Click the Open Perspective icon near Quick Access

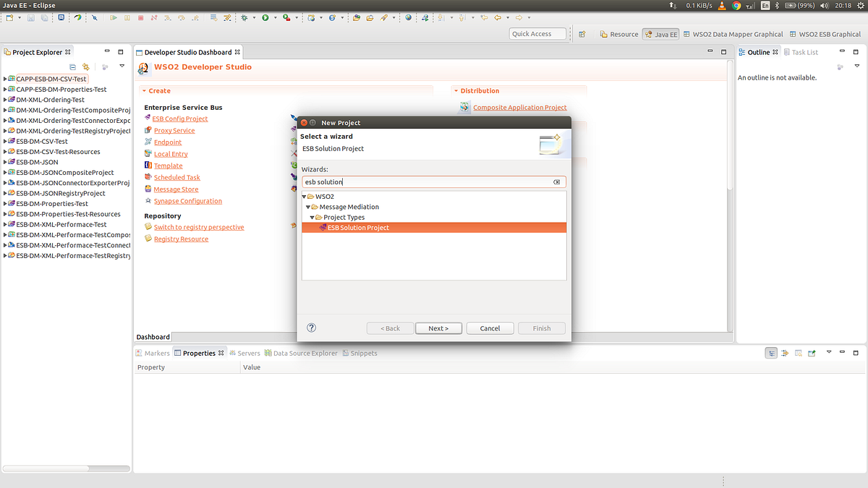click(582, 33)
